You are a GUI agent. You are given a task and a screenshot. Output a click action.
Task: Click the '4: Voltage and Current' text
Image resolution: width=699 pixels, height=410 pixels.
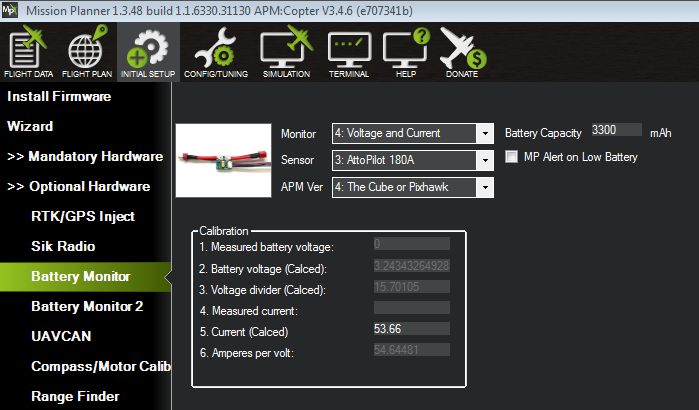(x=387, y=133)
